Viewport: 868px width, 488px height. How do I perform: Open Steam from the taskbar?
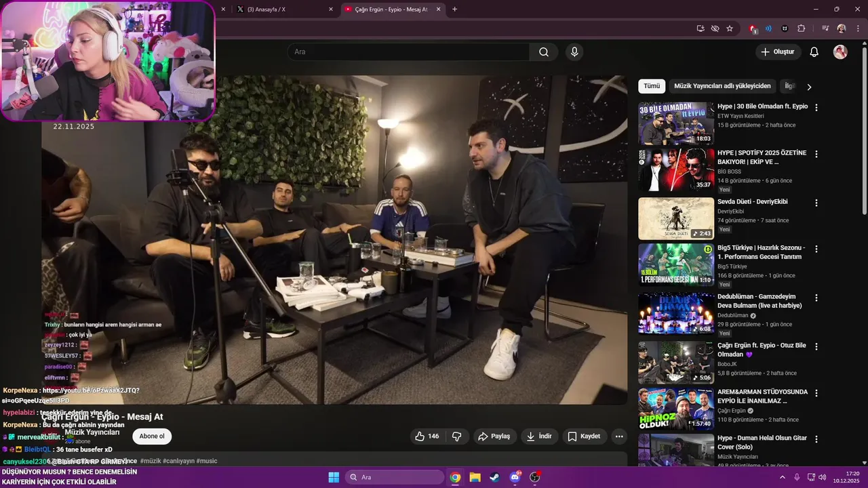[x=494, y=477]
